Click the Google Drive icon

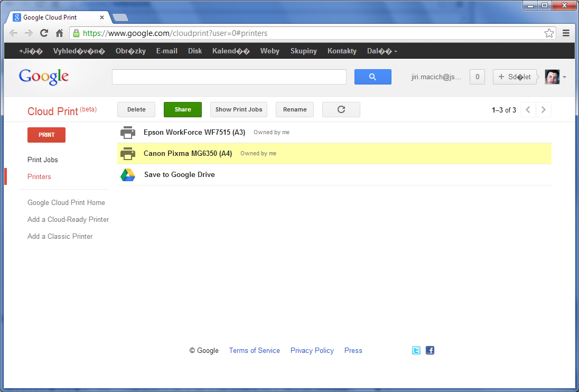coord(128,174)
